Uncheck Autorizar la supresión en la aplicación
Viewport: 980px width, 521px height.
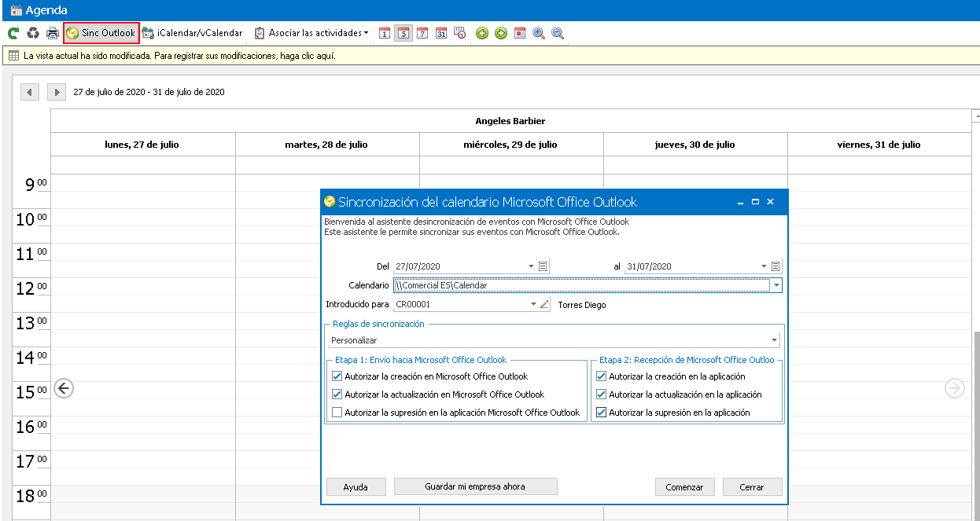[602, 413]
